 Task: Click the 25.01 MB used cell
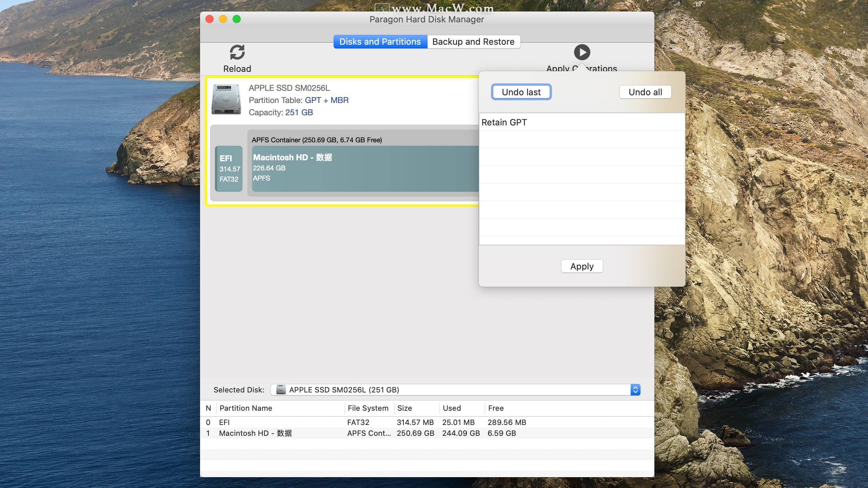tap(458, 422)
